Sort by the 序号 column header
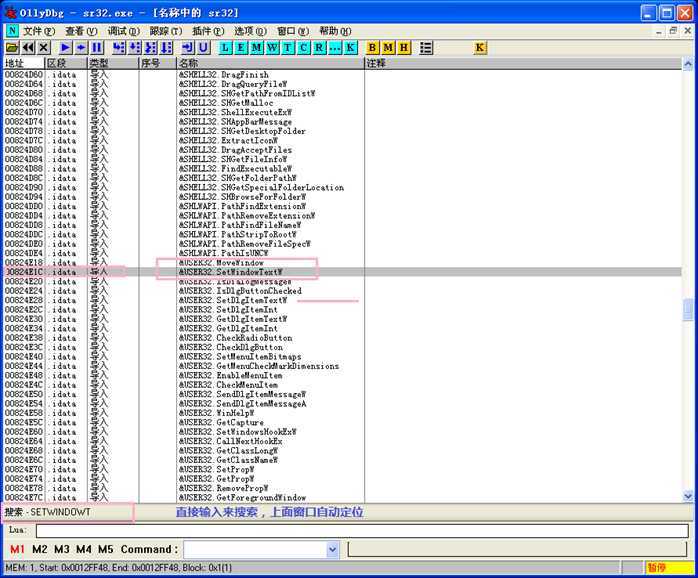 (158, 63)
